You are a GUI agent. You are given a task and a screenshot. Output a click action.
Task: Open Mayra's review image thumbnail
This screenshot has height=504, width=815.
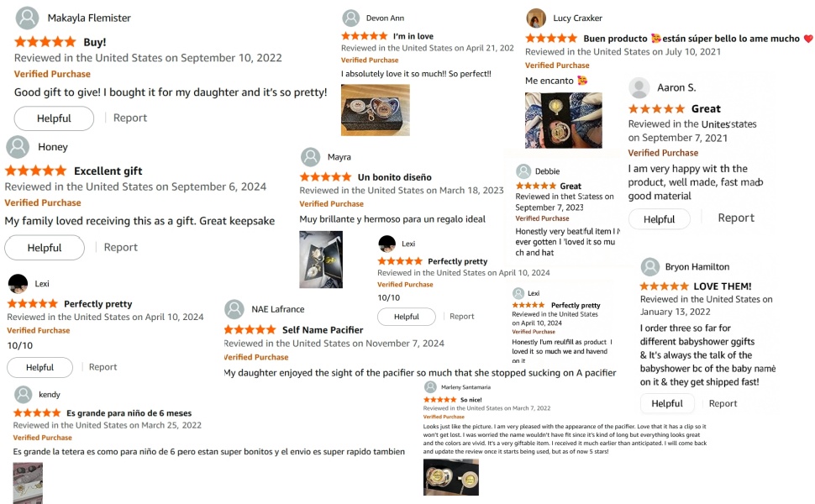321,260
